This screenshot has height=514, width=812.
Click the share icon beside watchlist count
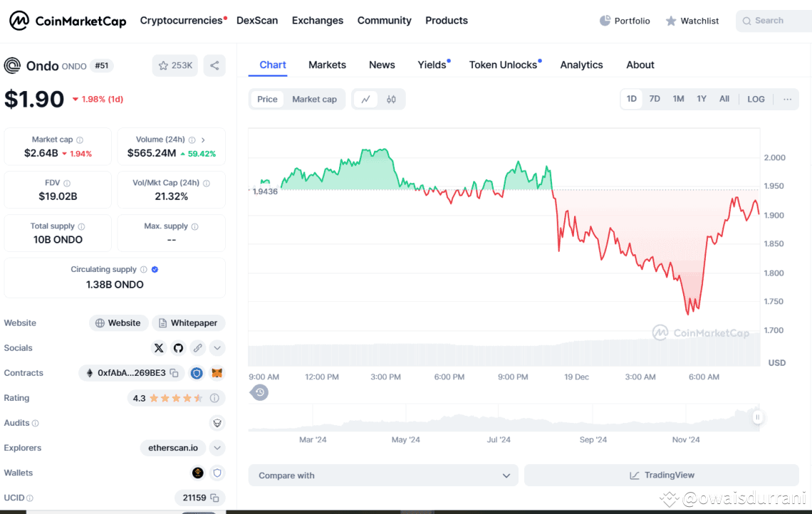click(x=214, y=65)
